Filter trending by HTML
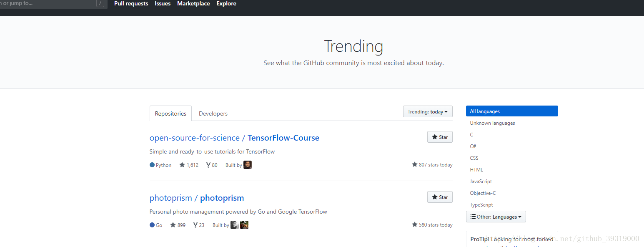The width and height of the screenshot is (644, 247). [x=476, y=170]
